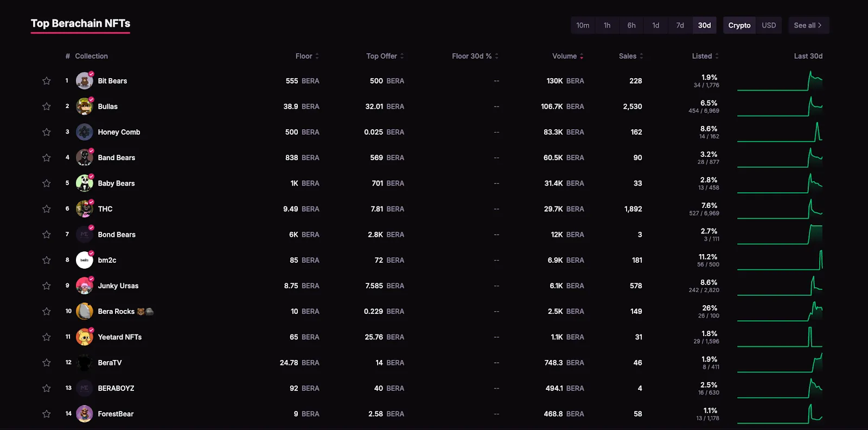Open the See all link
The height and width of the screenshot is (430, 868).
(x=808, y=26)
